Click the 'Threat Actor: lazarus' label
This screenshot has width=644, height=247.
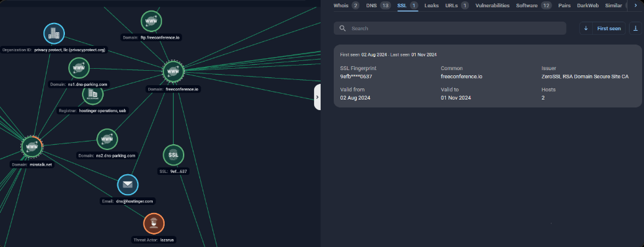pos(153,240)
